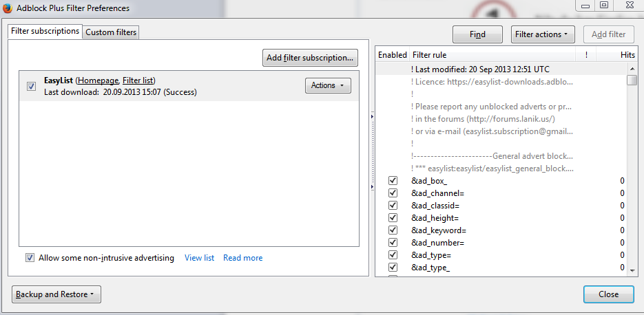Toggle the &ad_keyword= filter checkbox
Viewport: 644px width, 315px height.
(393, 230)
